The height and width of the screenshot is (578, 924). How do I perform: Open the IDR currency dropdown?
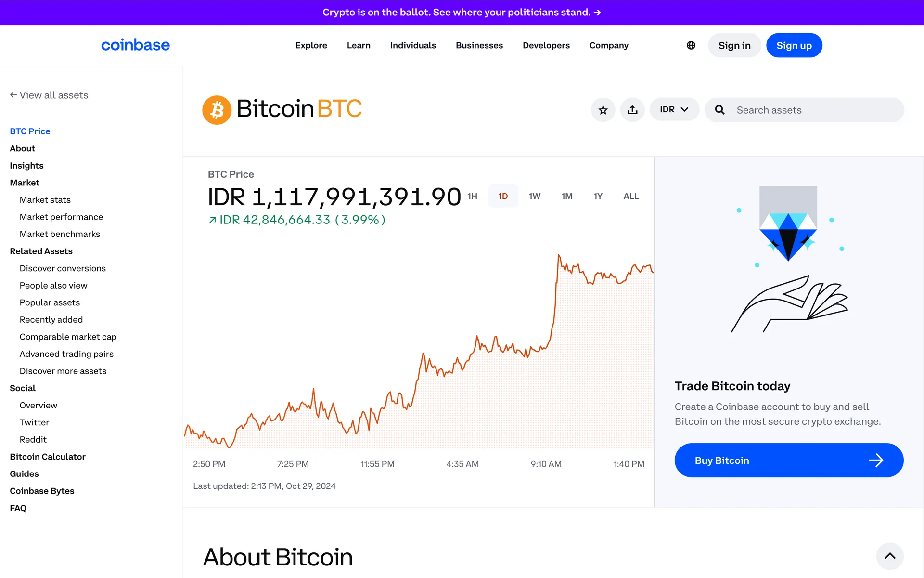tap(674, 110)
